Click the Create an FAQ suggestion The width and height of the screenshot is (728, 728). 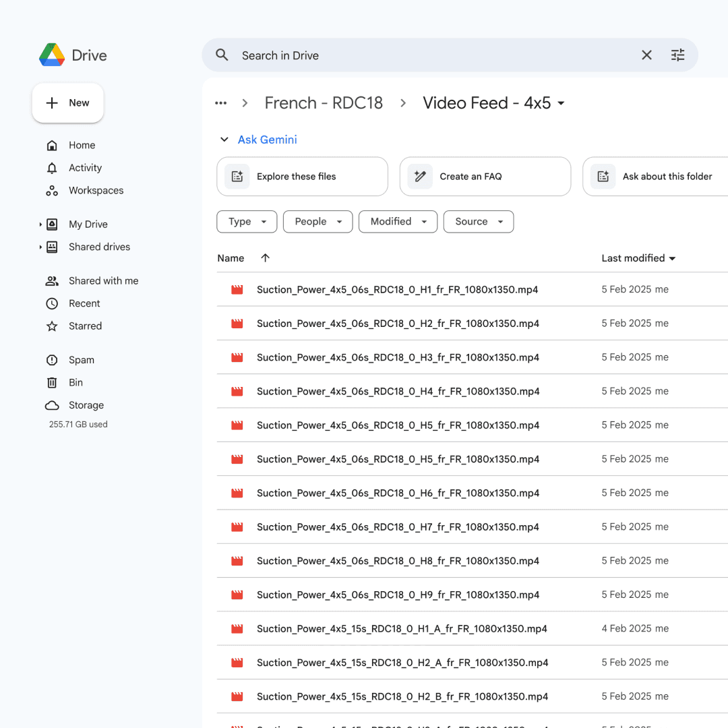[x=485, y=176]
